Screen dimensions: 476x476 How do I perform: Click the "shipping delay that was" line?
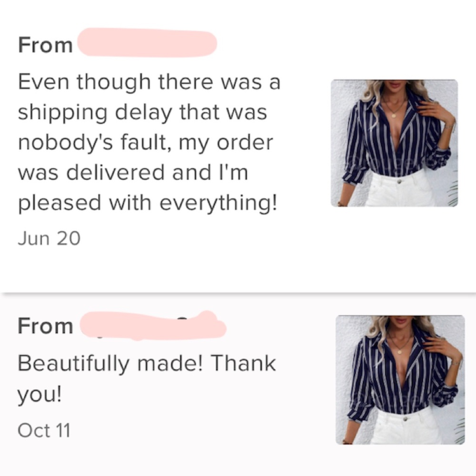click(142, 113)
